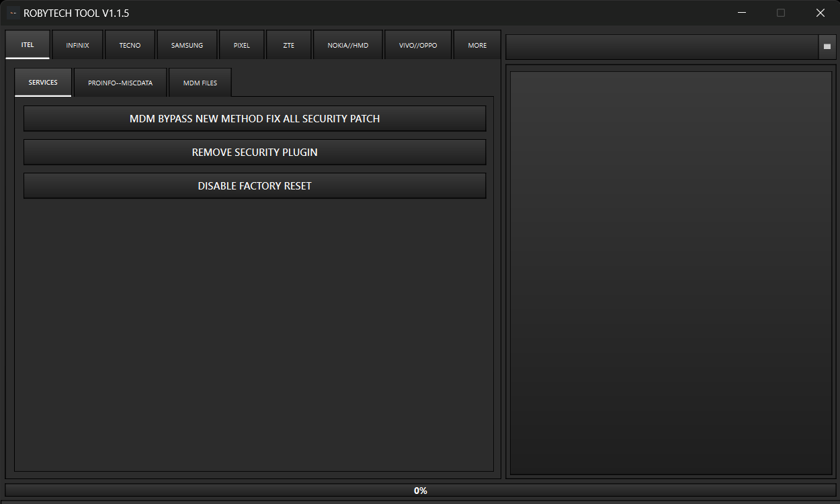
Task: Minimize the Robytech Tool window
Action: [x=741, y=13]
